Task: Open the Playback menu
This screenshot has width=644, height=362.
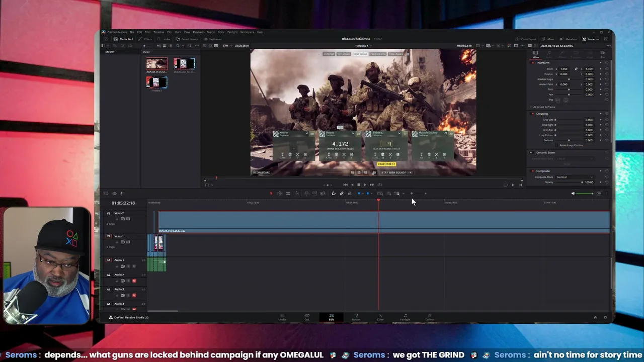Action: pyautogui.click(x=198, y=32)
